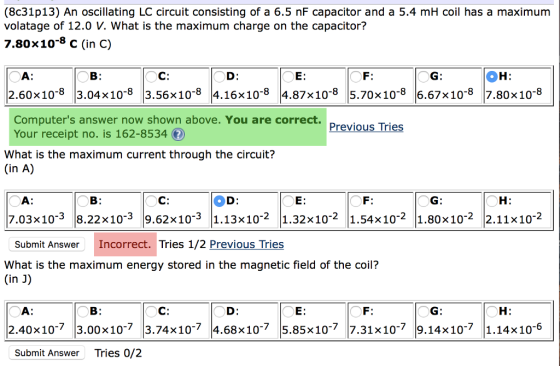Select option A 2.60×10⁻⁸ for maximum charge
This screenshot has width=560, height=366.
(15, 76)
